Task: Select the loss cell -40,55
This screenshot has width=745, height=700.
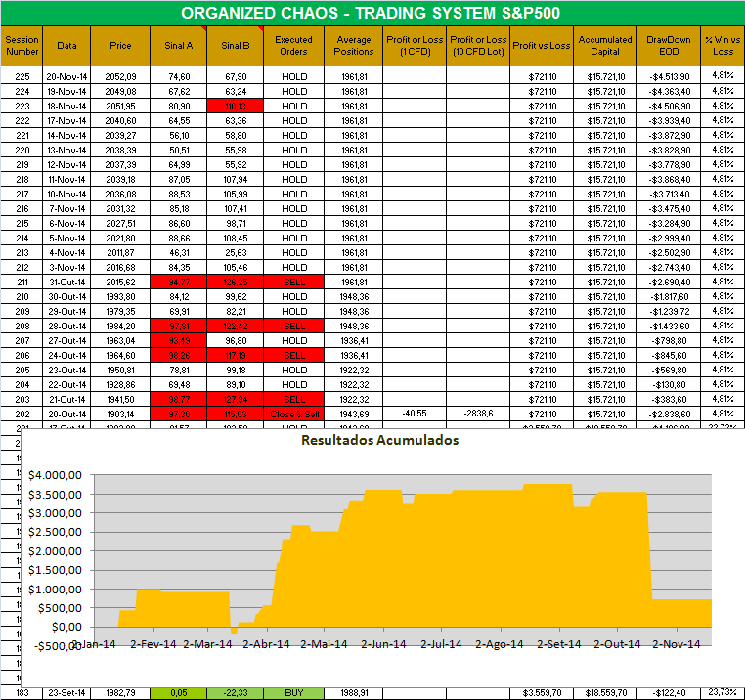Action: (415, 414)
